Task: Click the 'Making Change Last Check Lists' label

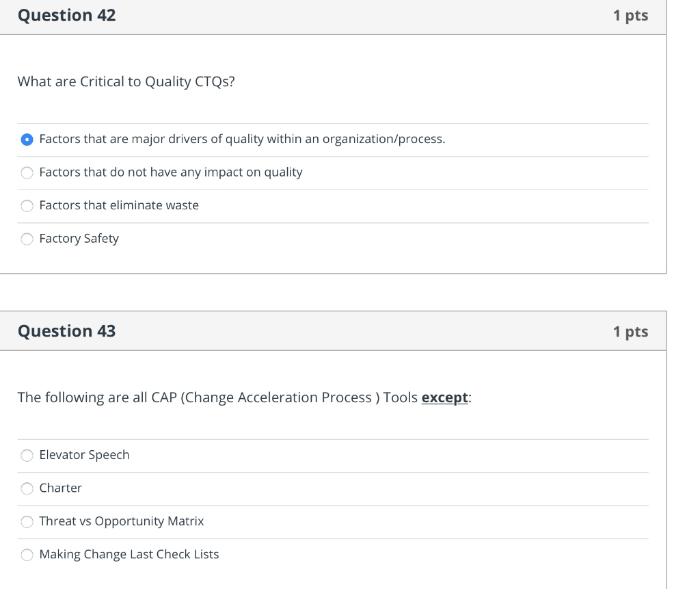Action: [x=129, y=554]
